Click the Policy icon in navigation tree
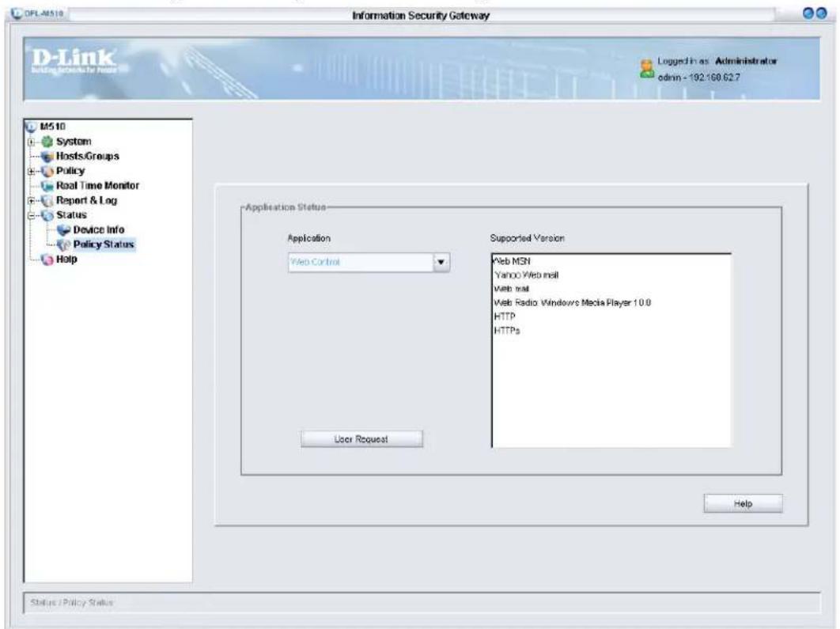840x629 pixels. [x=47, y=171]
